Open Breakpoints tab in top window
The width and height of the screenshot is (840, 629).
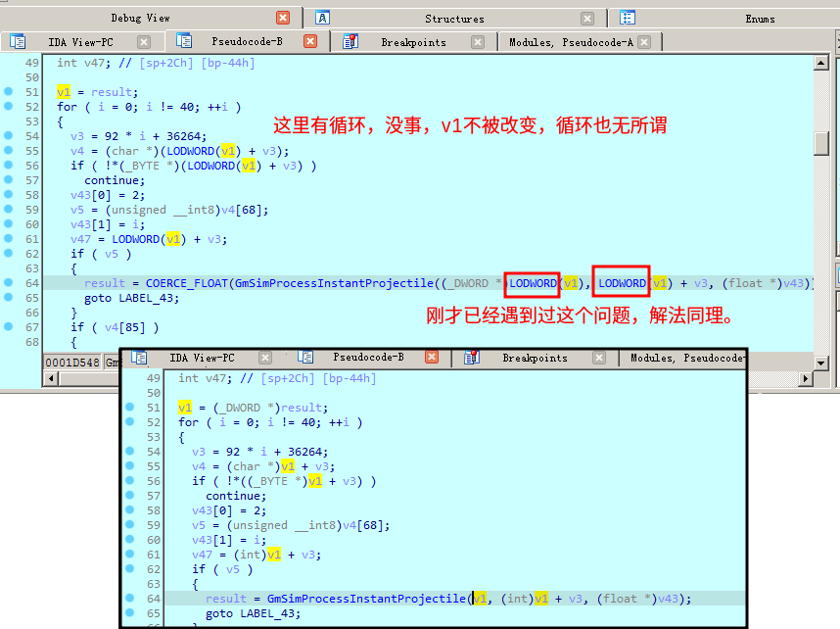pos(413,42)
